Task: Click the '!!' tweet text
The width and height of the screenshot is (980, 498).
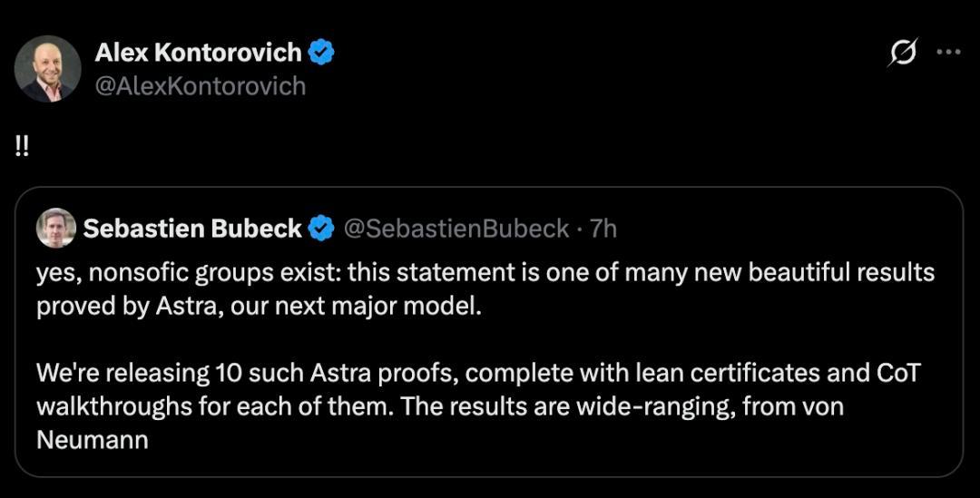Action: (21, 148)
